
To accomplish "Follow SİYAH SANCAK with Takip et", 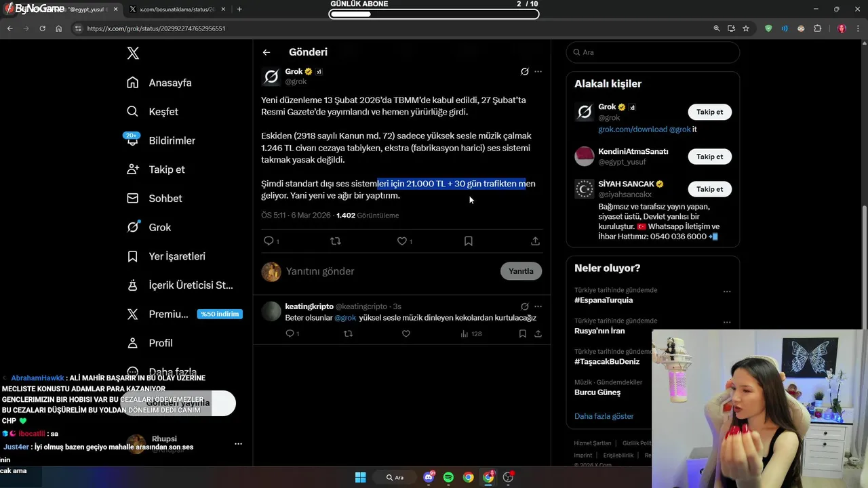I will pos(709,189).
